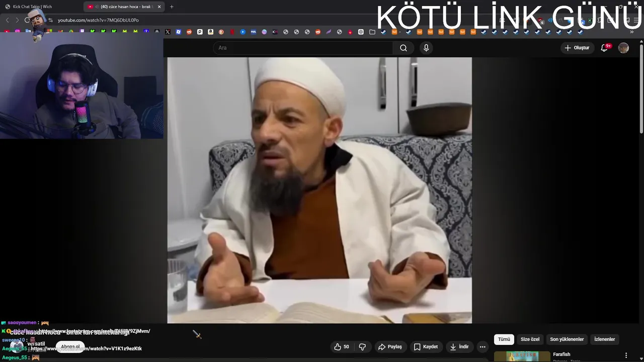The image size is (644, 362).
Task: Open a new browser tab
Action: coord(172,7)
